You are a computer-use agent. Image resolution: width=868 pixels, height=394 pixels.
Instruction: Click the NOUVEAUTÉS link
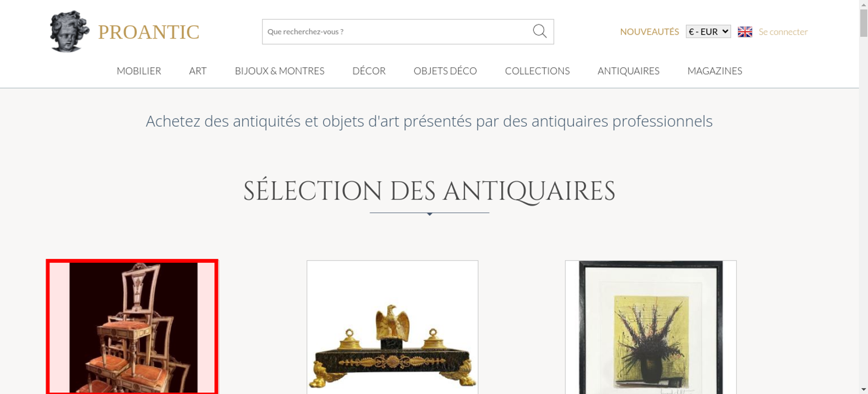click(649, 32)
